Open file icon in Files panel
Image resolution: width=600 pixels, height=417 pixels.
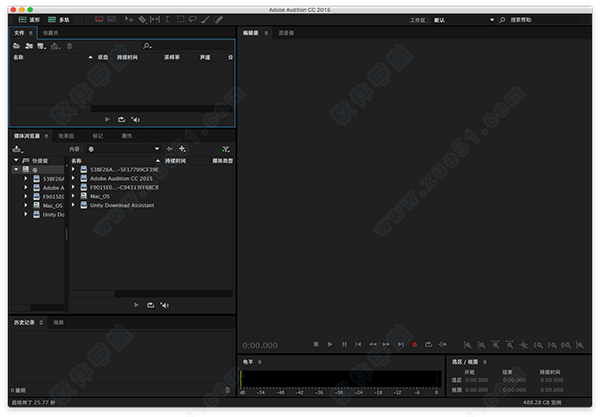[x=16, y=46]
